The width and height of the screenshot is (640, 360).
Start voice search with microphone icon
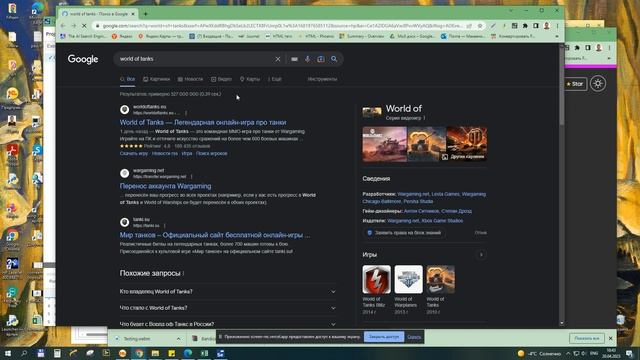coord(307,59)
